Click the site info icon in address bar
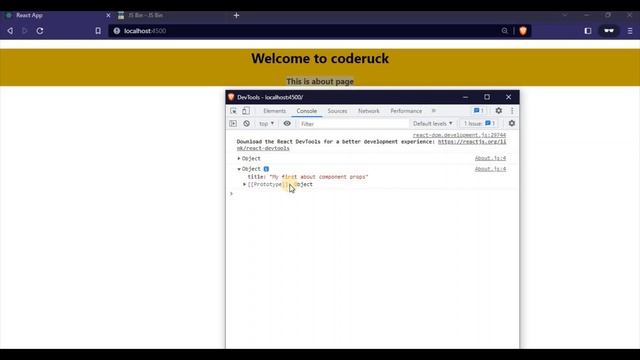This screenshot has height=360, width=640. tap(117, 31)
